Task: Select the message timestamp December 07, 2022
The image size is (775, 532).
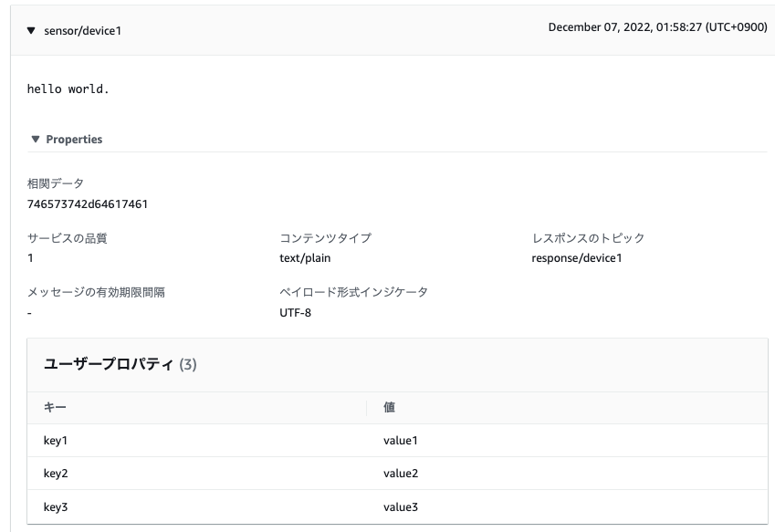Action: (x=657, y=27)
